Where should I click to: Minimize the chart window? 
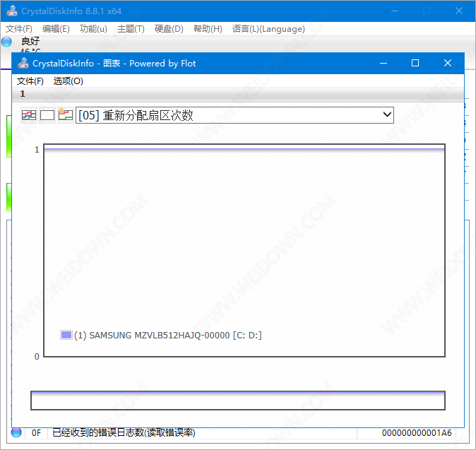383,63
